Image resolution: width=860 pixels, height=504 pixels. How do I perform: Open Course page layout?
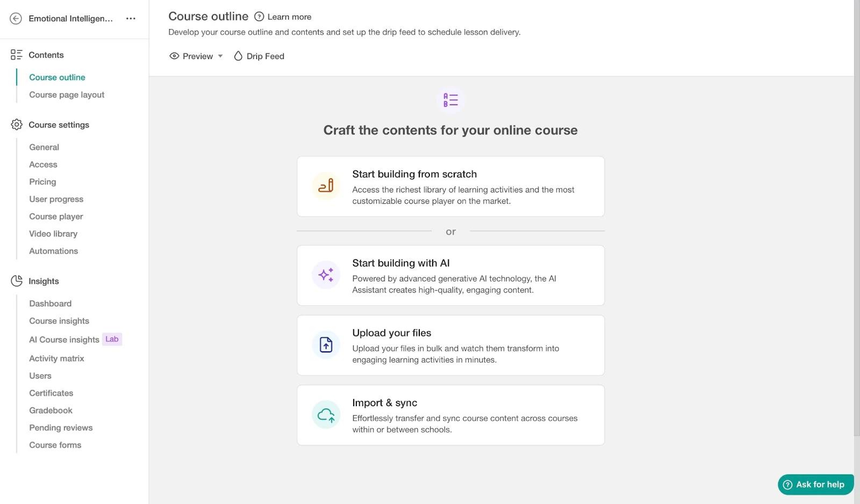point(67,95)
